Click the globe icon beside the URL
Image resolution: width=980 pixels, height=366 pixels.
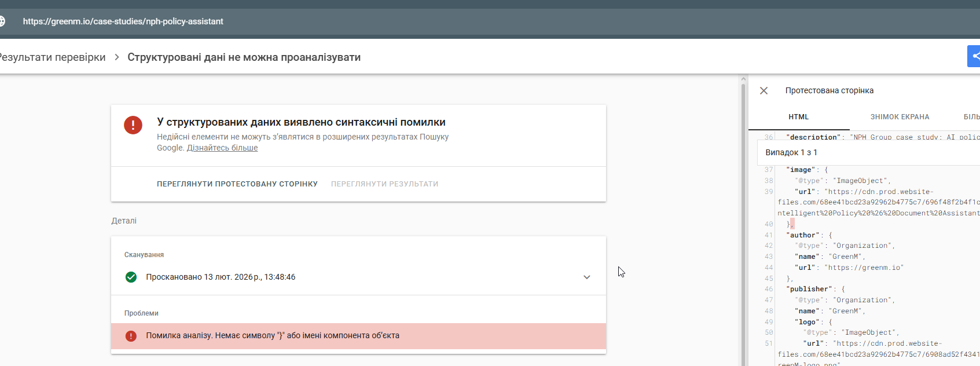pos(2,21)
